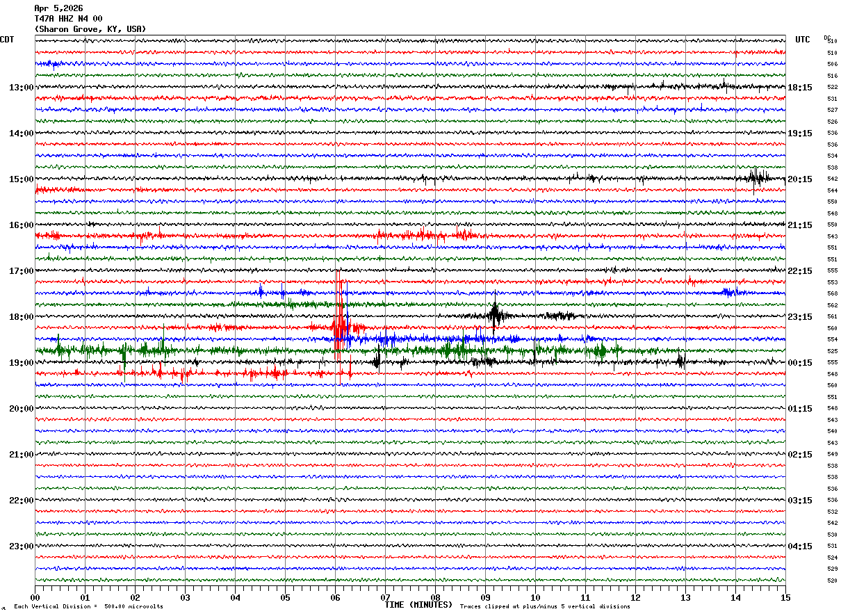The width and height of the screenshot is (841, 616).
Task: Select the 19:00 CDT time label
Action: coord(21,363)
